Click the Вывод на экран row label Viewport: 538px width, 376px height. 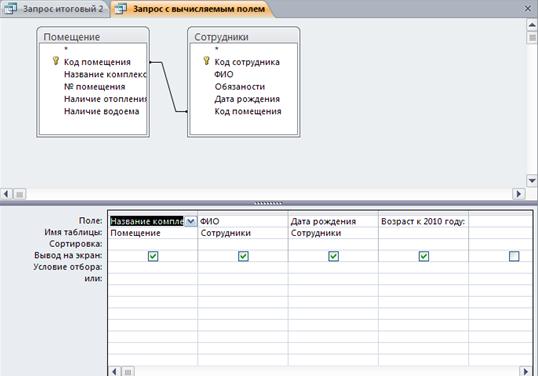[x=68, y=255]
